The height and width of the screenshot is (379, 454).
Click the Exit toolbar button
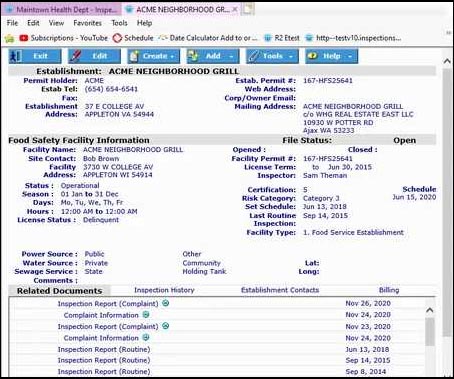tap(35, 56)
